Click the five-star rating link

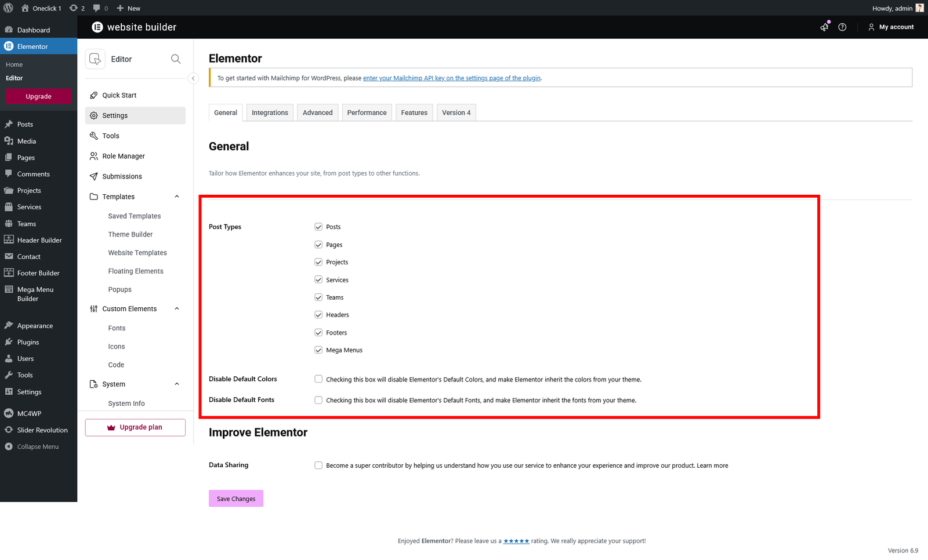[x=516, y=541]
